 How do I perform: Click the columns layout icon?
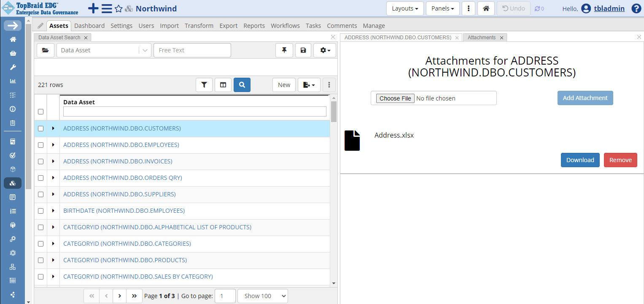tap(223, 85)
